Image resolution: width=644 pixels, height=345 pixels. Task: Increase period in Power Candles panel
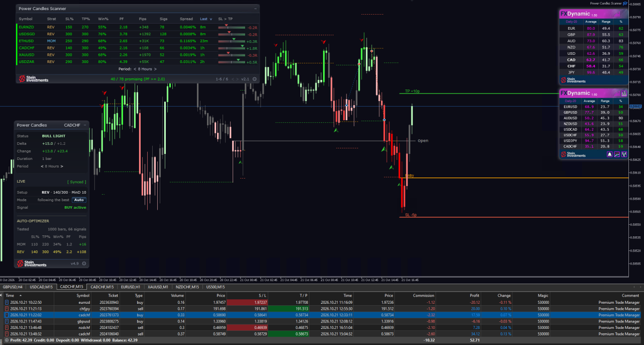[61, 166]
